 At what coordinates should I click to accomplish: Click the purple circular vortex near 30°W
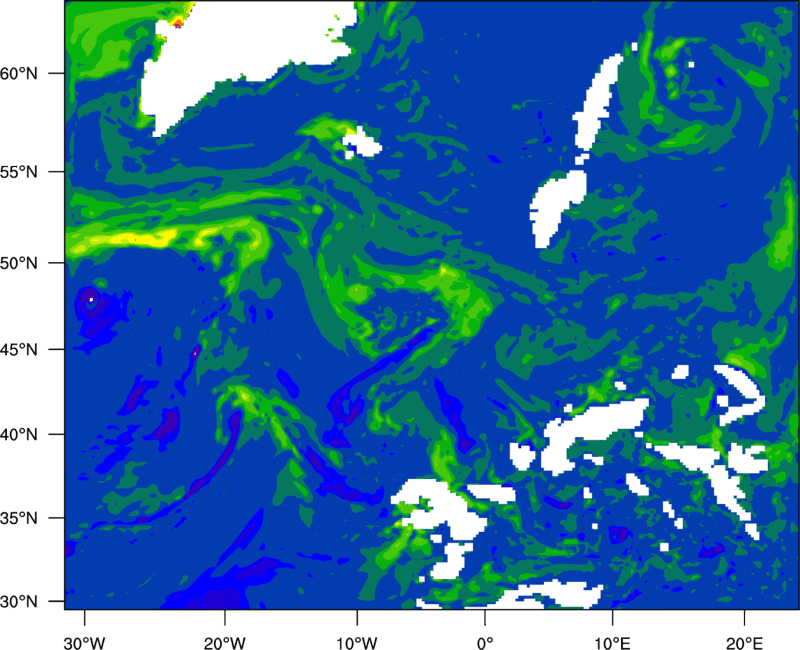tap(90, 299)
